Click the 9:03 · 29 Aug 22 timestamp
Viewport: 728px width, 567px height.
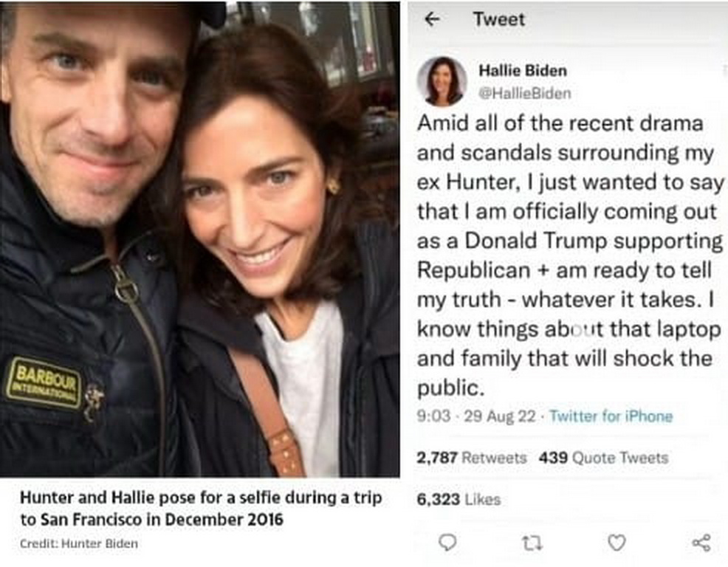pos(476,416)
